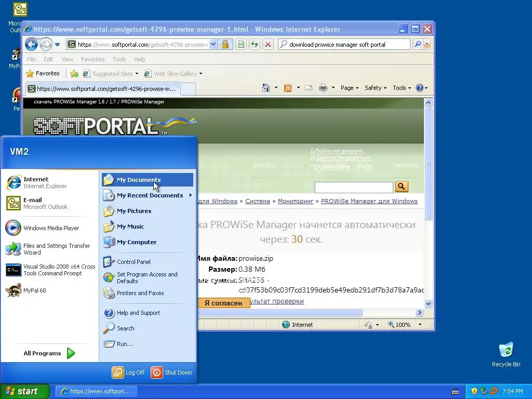
Task: Click the magnifier Search button in IE
Action: [418, 45]
